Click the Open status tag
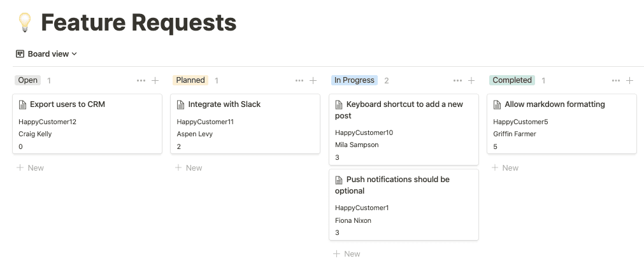The image size is (644, 270). point(27,80)
